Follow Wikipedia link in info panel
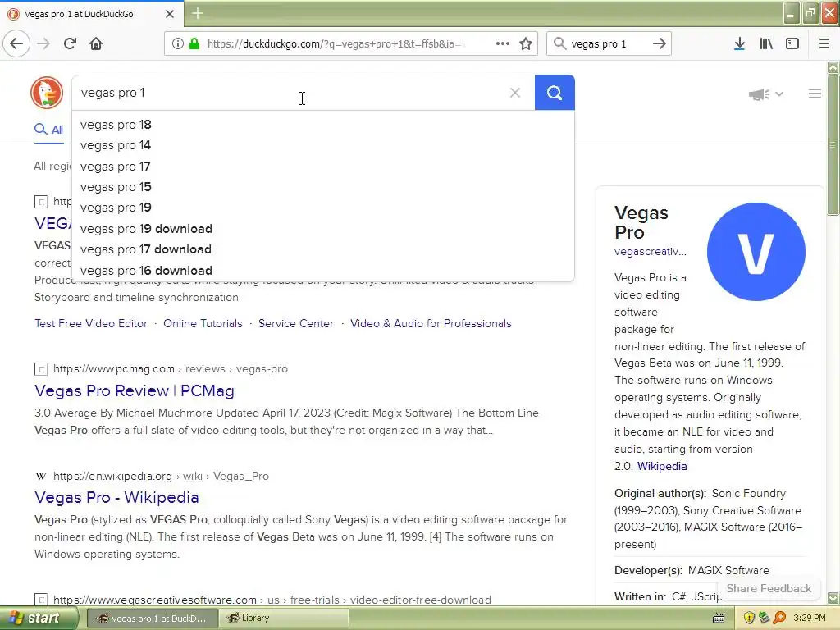 coord(662,466)
